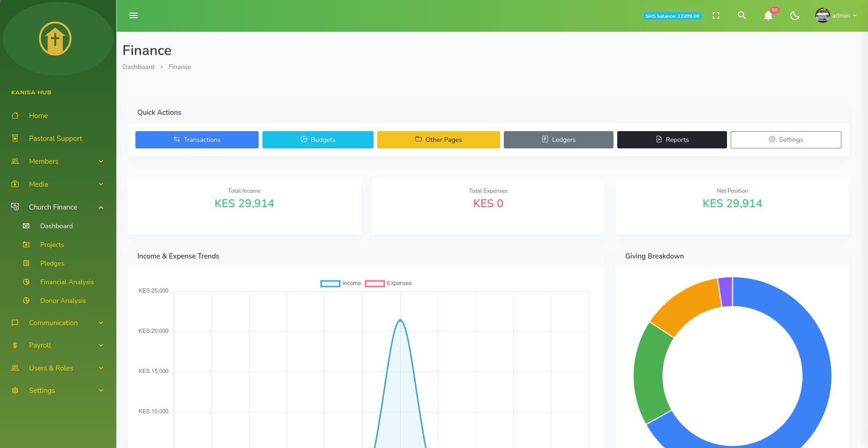Expand the sidebar Settings chevron

pos(101,390)
